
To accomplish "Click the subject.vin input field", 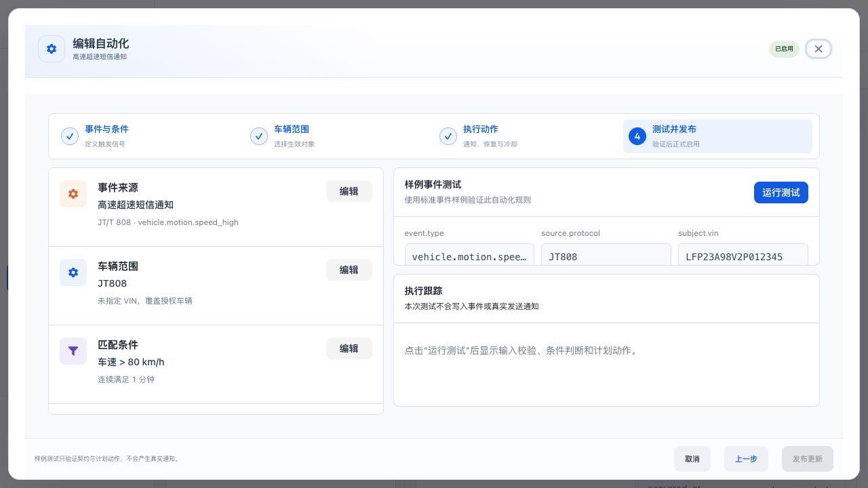I will click(x=743, y=255).
